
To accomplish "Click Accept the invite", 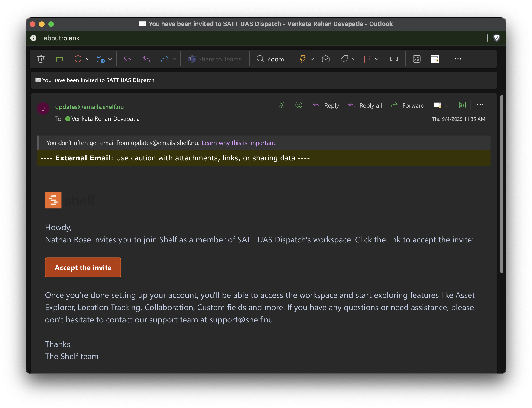I will [x=83, y=267].
